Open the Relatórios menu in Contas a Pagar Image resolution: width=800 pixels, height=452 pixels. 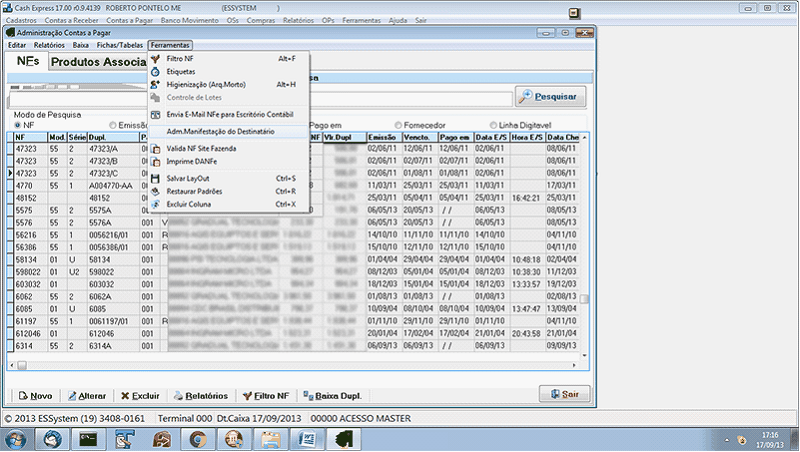tap(49, 46)
